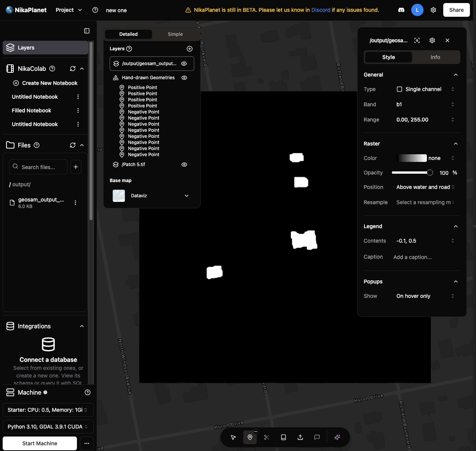Click the Discord icon in the top bar
476x451 pixels.
(401, 10)
